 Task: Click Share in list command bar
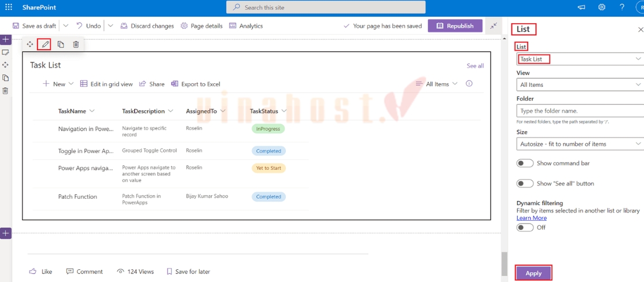tap(152, 84)
